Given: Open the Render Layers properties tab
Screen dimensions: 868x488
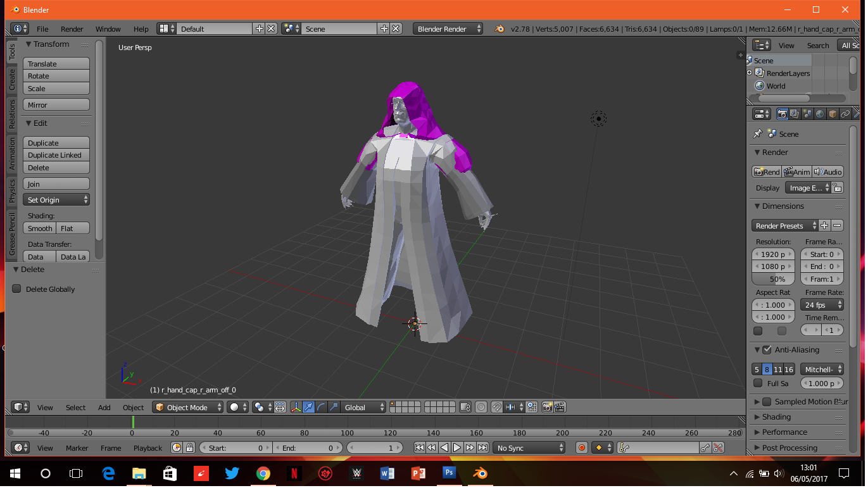Looking at the screenshot, I should pos(795,115).
